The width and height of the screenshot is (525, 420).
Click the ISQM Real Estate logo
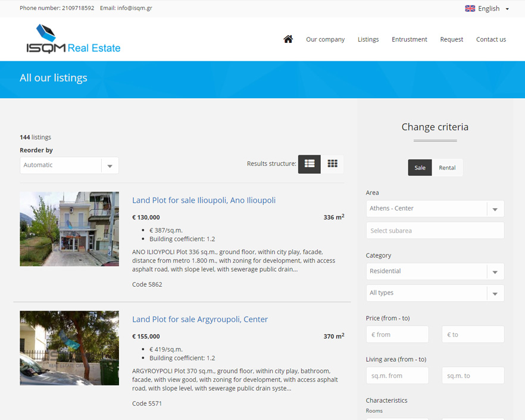(x=73, y=39)
